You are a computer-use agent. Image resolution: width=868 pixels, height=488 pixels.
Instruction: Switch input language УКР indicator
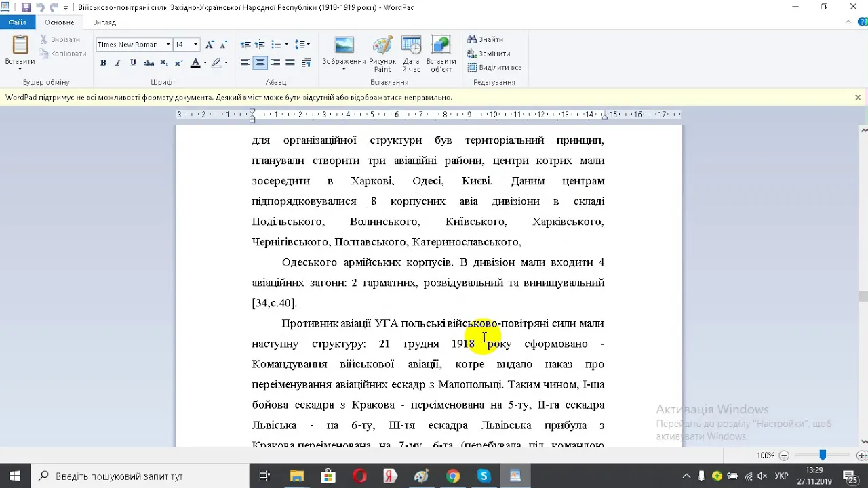(781, 476)
